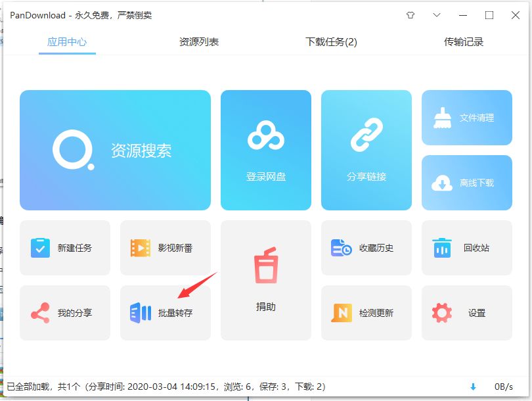Open the 捐助 label
Viewport: 532px width, 401px height.
coord(265,306)
